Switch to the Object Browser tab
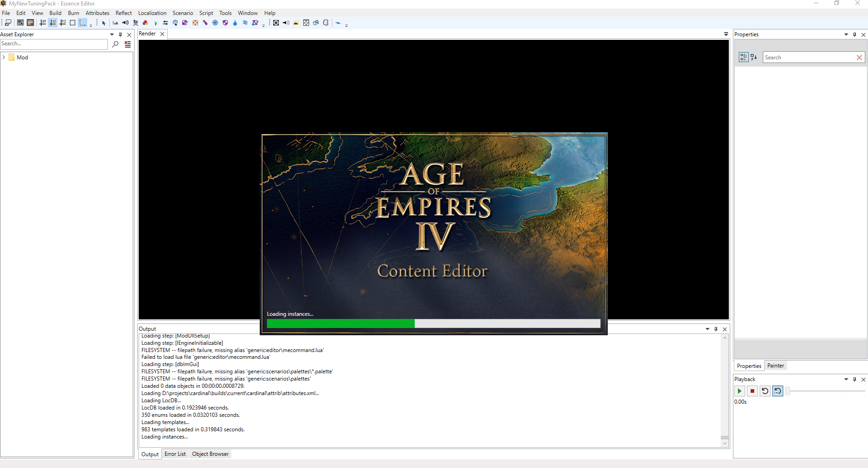This screenshot has width=868, height=468. click(x=210, y=454)
